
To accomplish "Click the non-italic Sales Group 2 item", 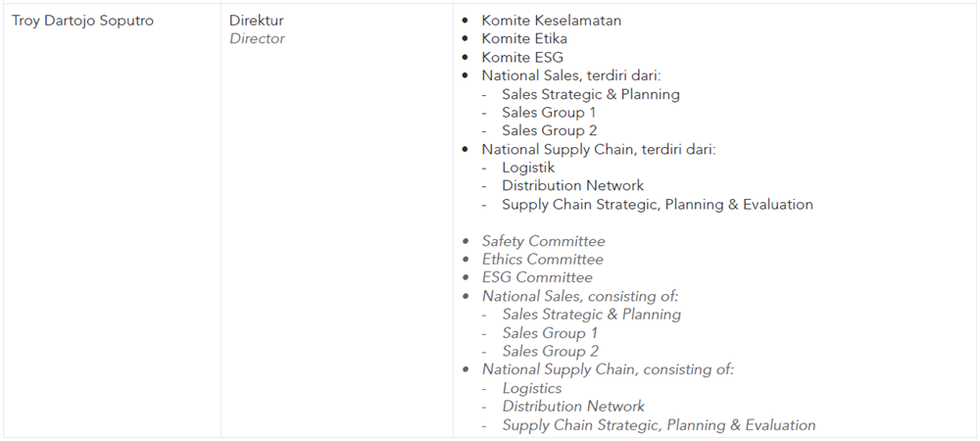I will [550, 130].
